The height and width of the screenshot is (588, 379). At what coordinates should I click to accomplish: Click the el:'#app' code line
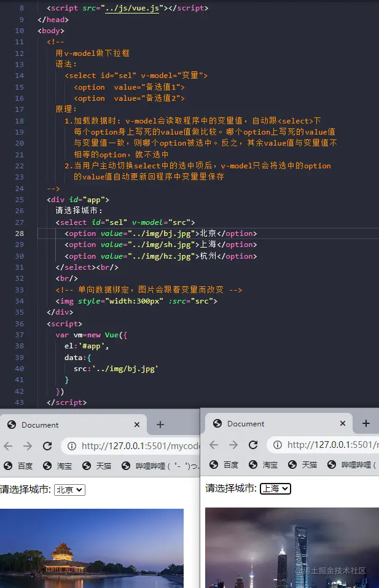click(x=87, y=346)
